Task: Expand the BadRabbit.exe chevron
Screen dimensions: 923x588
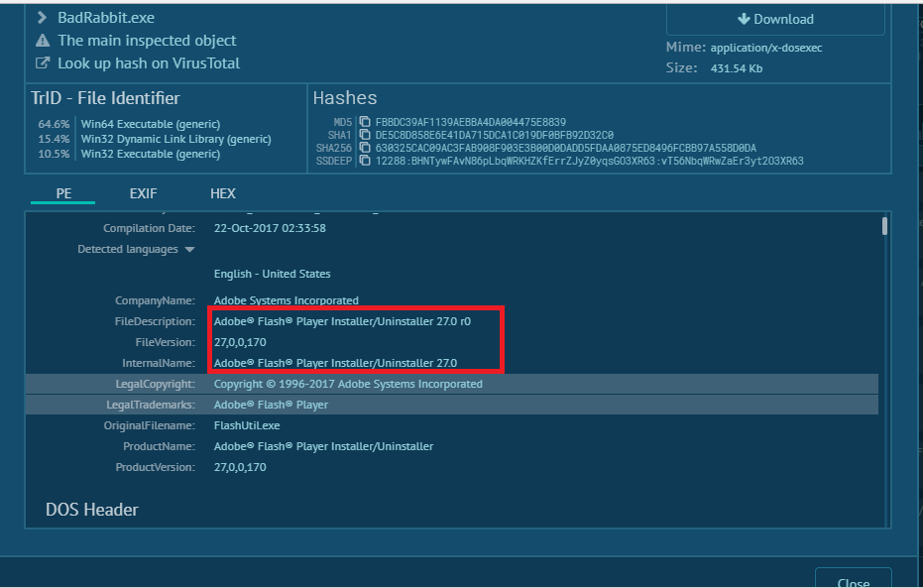Action: (x=42, y=18)
